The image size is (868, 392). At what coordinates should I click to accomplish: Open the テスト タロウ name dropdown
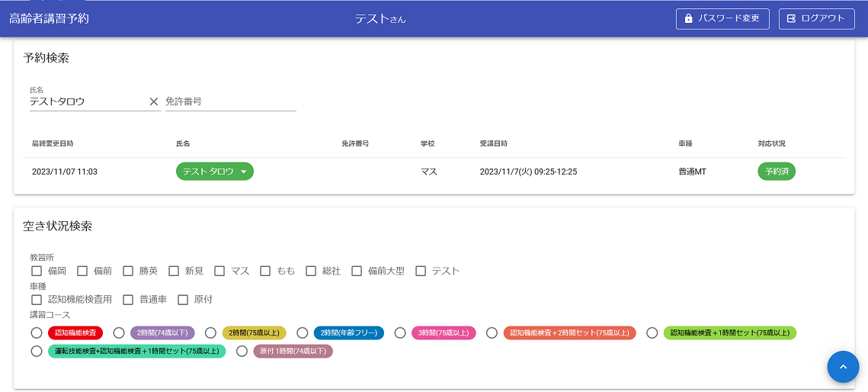pos(214,172)
